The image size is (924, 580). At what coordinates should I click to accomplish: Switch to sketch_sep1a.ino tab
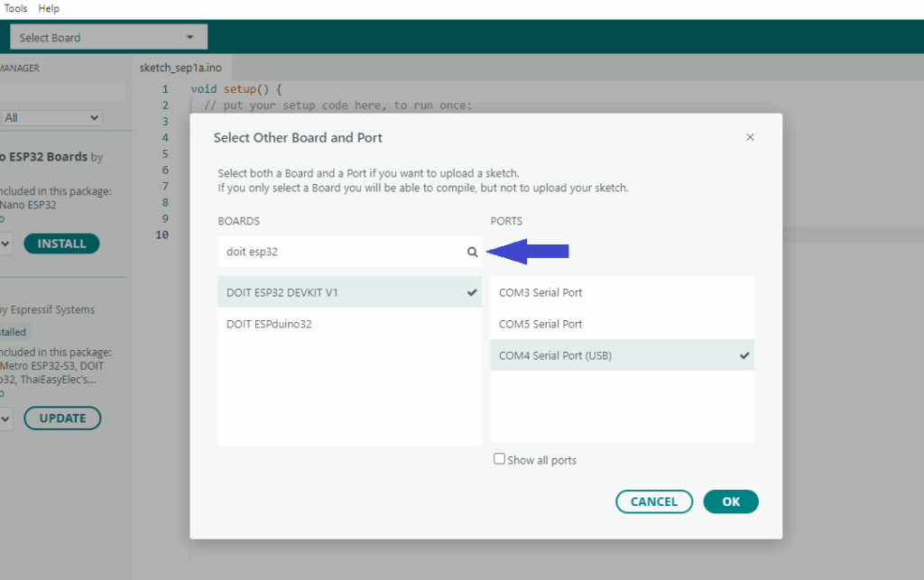(180, 68)
